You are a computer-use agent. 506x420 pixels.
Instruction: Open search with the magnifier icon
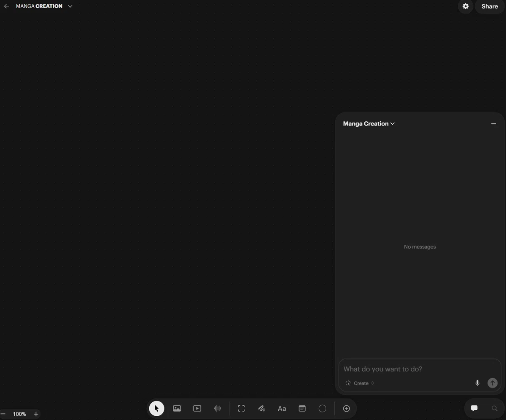pyautogui.click(x=494, y=408)
